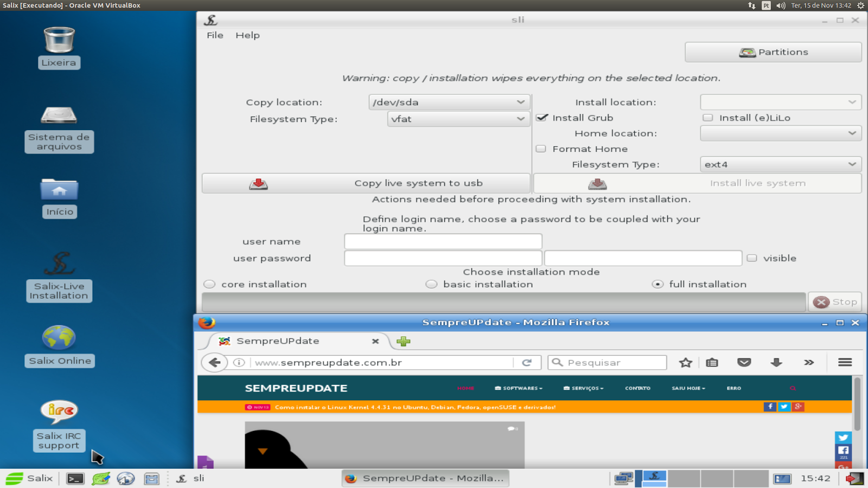Uncheck the Install Grub checkbox
This screenshot has width=868, height=488.
542,118
